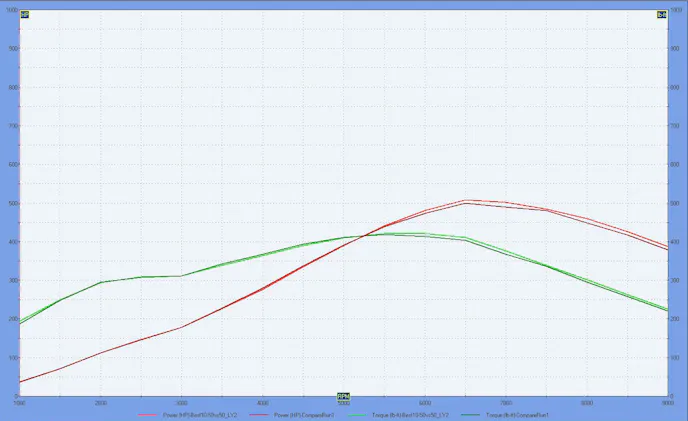
Task: Select the RPM label on the horizontal axis
Action: click(x=343, y=396)
